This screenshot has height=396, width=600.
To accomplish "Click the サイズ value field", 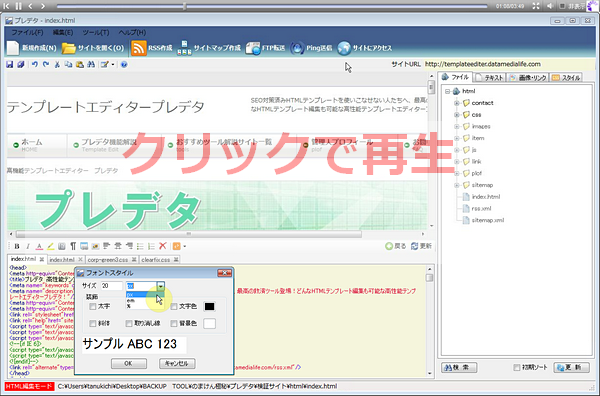I will [111, 286].
